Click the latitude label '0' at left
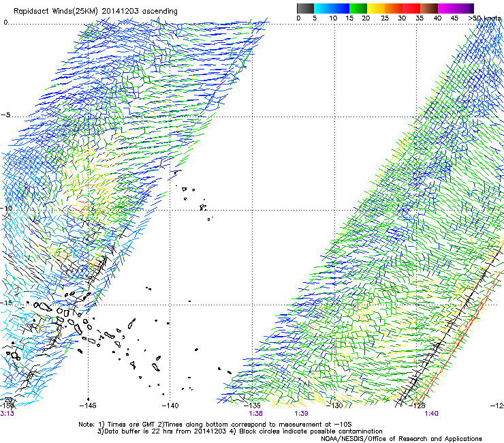The image size is (504, 443). (5, 22)
